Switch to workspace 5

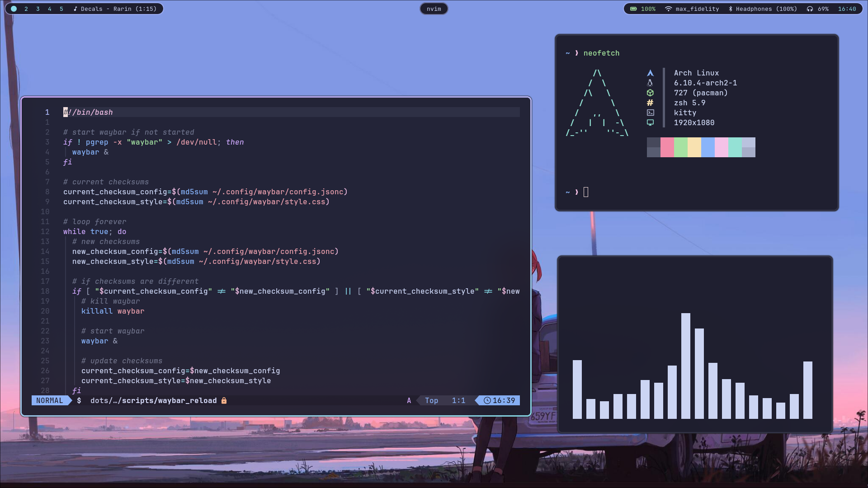[x=61, y=9]
